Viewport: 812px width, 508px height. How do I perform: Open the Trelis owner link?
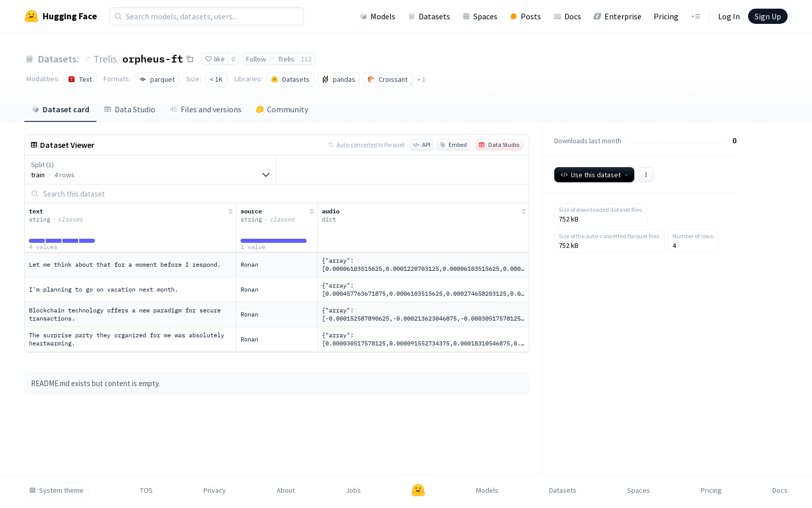coord(105,59)
